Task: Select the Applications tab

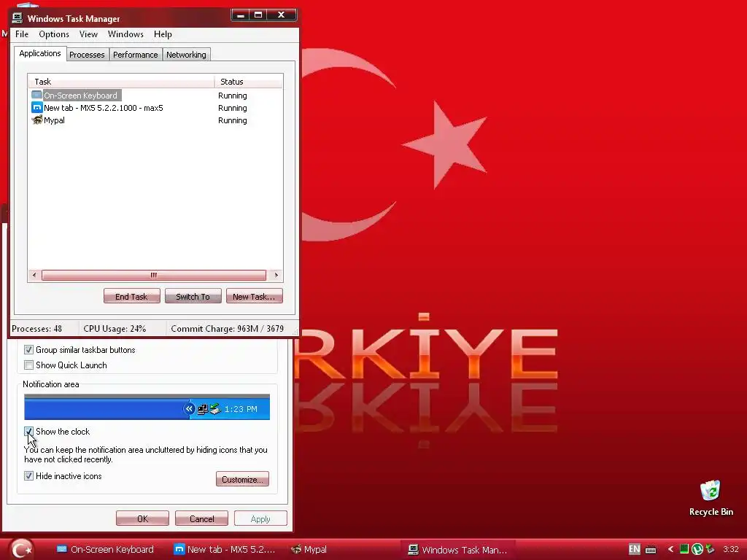Action: tap(40, 53)
